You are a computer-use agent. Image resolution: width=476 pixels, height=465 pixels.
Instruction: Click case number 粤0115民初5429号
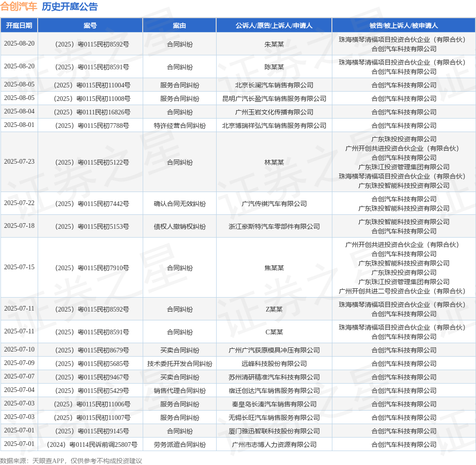click(x=92, y=391)
